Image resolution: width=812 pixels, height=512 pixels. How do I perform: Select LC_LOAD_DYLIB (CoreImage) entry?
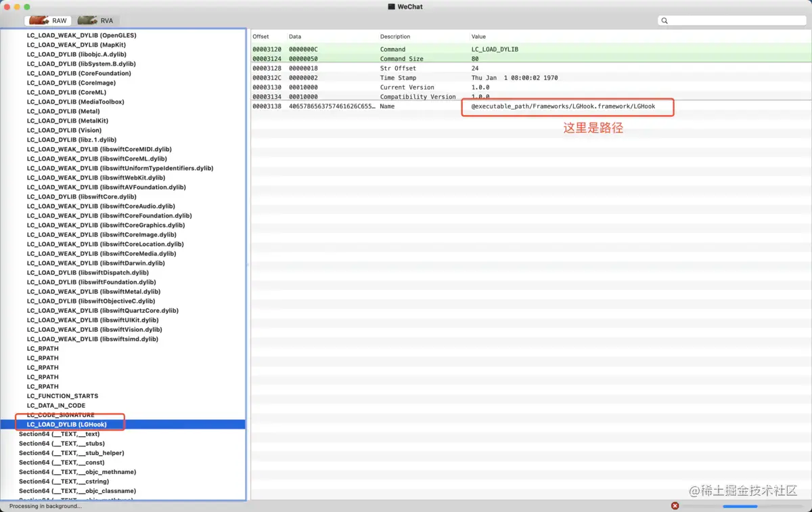(71, 83)
